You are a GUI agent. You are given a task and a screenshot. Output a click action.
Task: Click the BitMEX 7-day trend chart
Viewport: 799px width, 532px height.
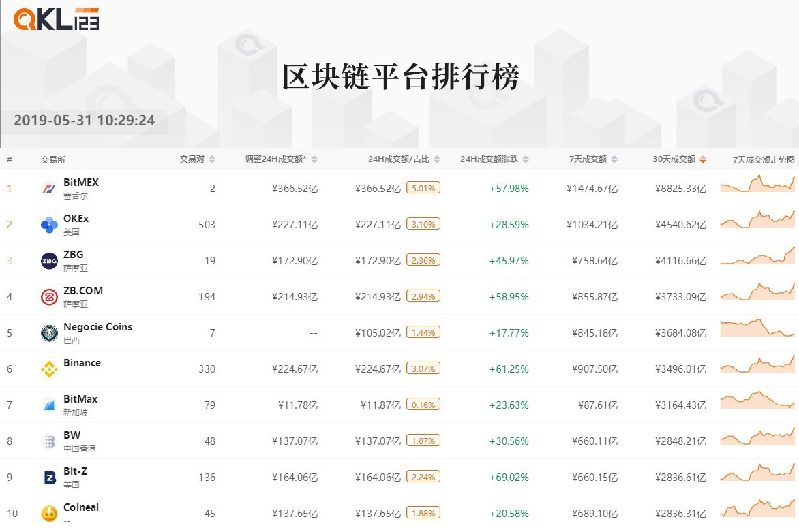pos(757,184)
